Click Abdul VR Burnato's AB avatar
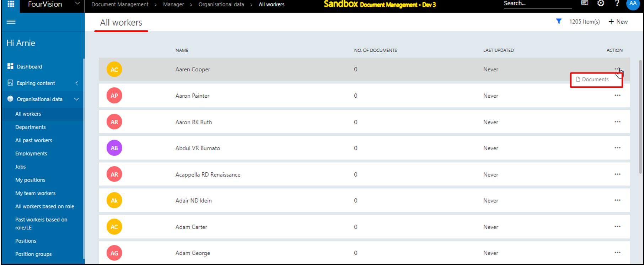 pyautogui.click(x=114, y=148)
